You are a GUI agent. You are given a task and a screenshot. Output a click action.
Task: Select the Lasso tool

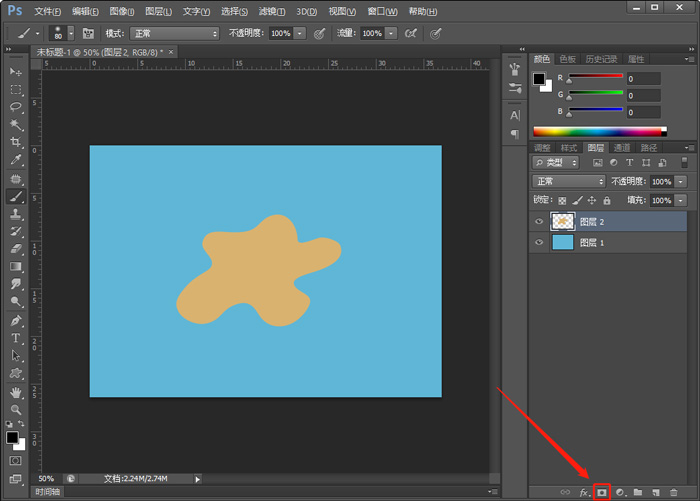click(16, 106)
